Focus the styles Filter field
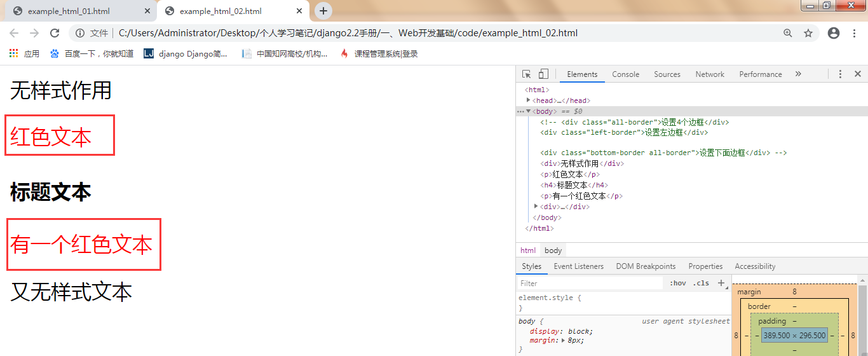This screenshot has height=356, width=868. pyautogui.click(x=590, y=284)
